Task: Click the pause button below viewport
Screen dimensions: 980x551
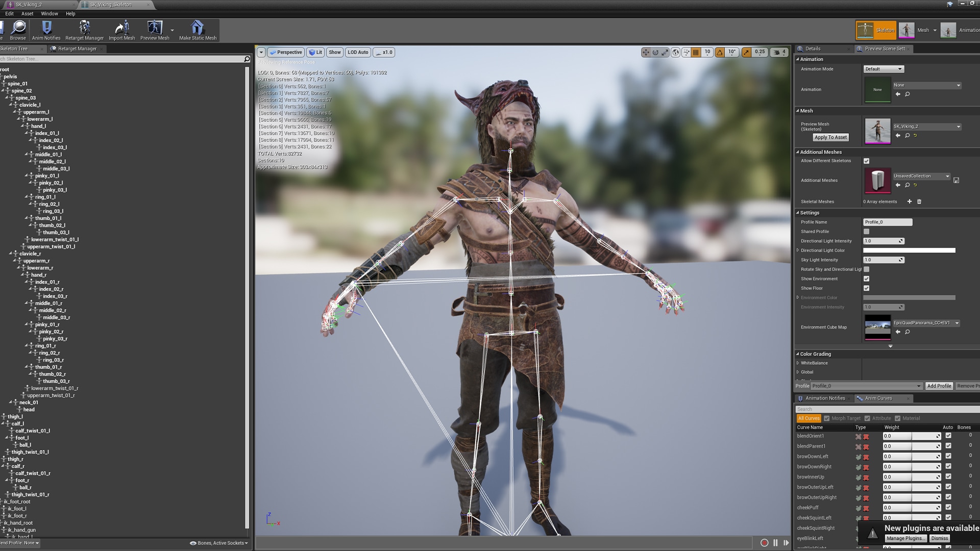Action: [775, 543]
